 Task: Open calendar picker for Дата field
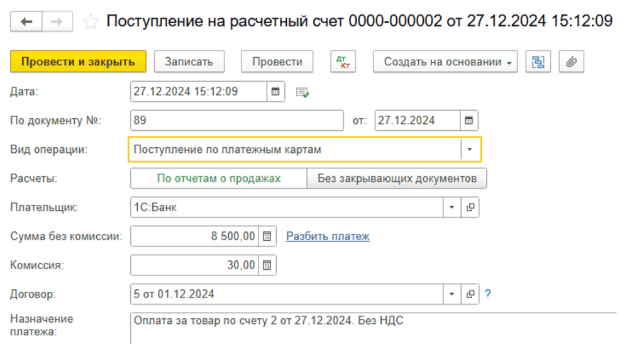tap(275, 92)
